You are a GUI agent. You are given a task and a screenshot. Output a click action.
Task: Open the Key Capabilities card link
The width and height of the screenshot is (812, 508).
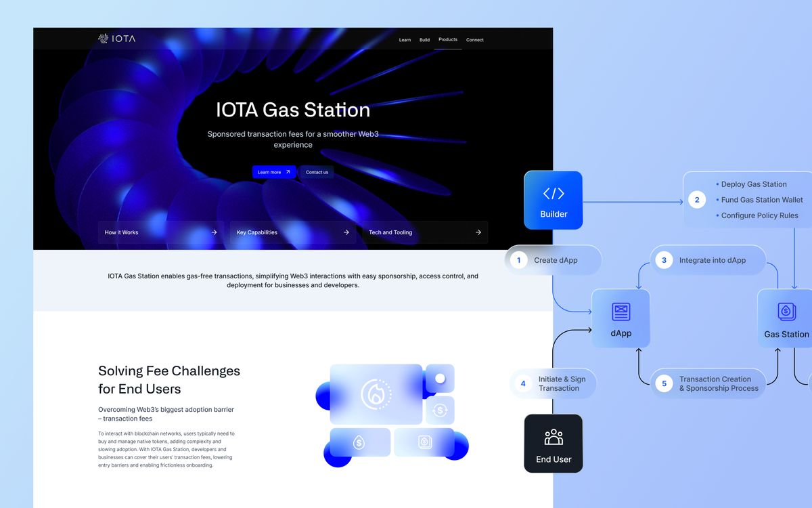(x=293, y=232)
